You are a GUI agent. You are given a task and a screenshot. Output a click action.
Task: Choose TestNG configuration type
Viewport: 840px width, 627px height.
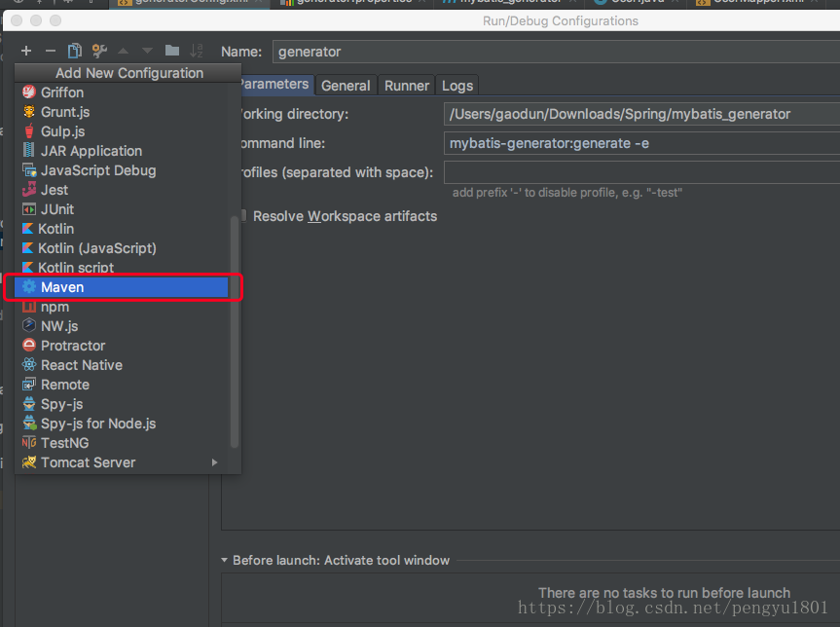[x=122, y=443]
